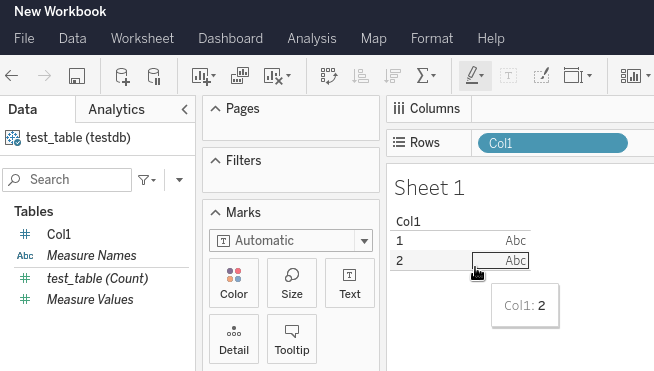The image size is (654, 371).
Task: Sort ascending from the toolbar
Action: (360, 76)
